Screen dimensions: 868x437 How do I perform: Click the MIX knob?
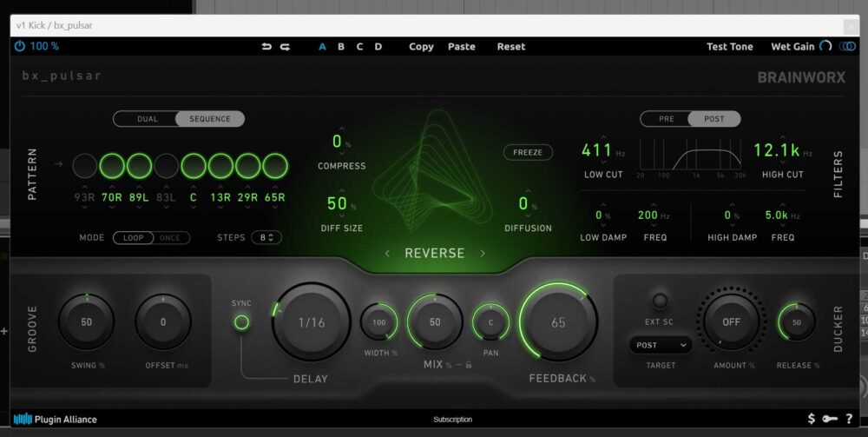[435, 321]
